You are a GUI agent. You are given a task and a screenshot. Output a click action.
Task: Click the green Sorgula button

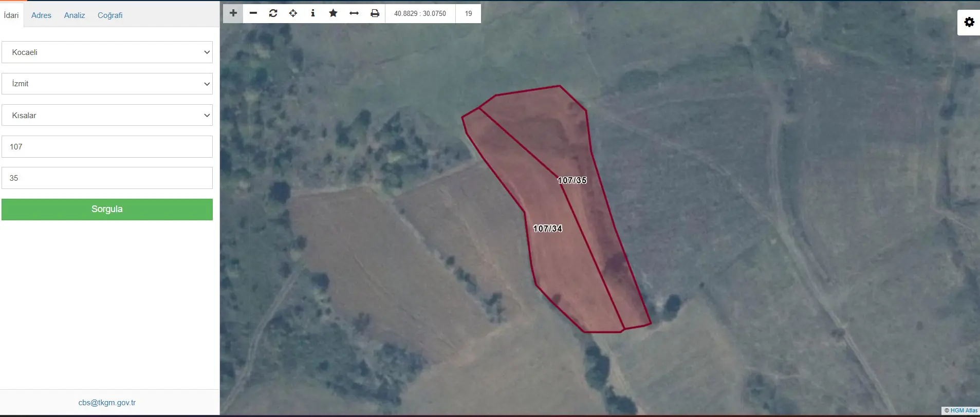click(107, 210)
